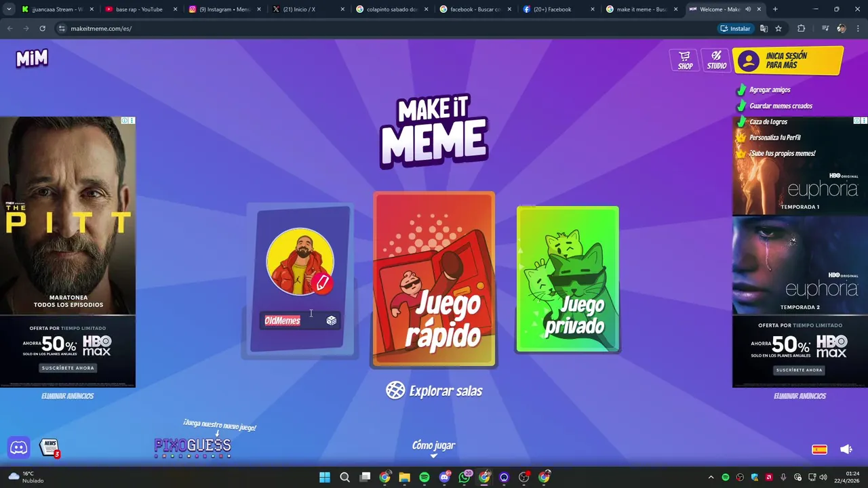
Task: Mute the Welcome - Make it Meme tab audio
Action: pos(748,9)
